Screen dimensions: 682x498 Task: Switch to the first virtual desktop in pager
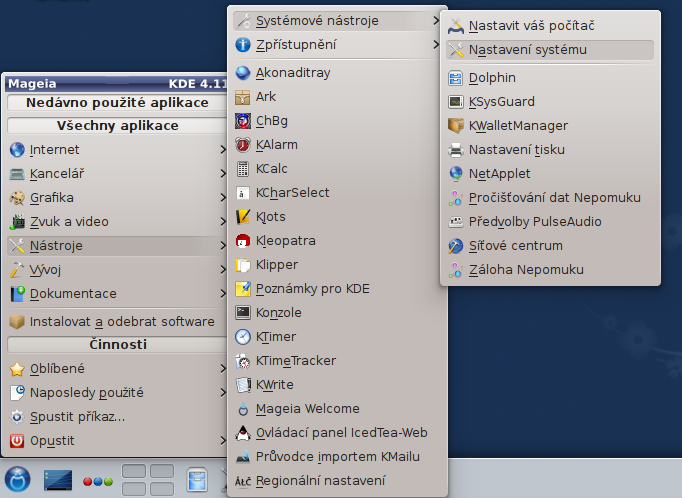134,471
